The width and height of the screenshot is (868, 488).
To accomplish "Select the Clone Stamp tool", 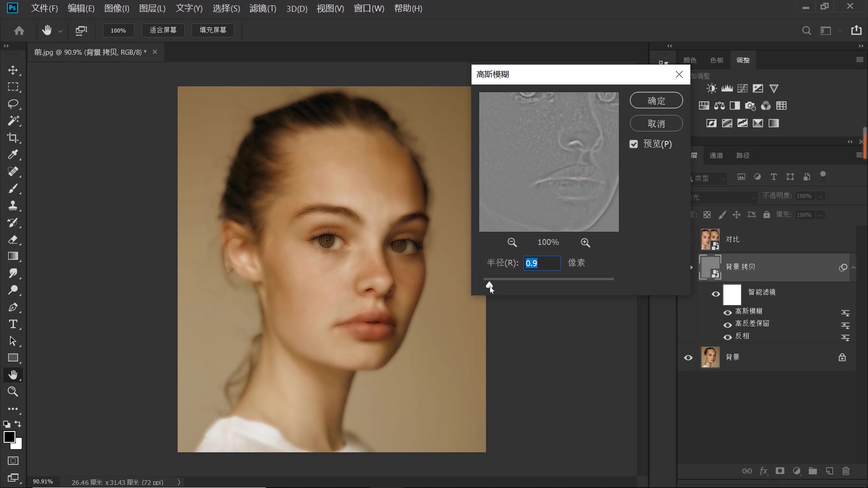I will coord(13,206).
